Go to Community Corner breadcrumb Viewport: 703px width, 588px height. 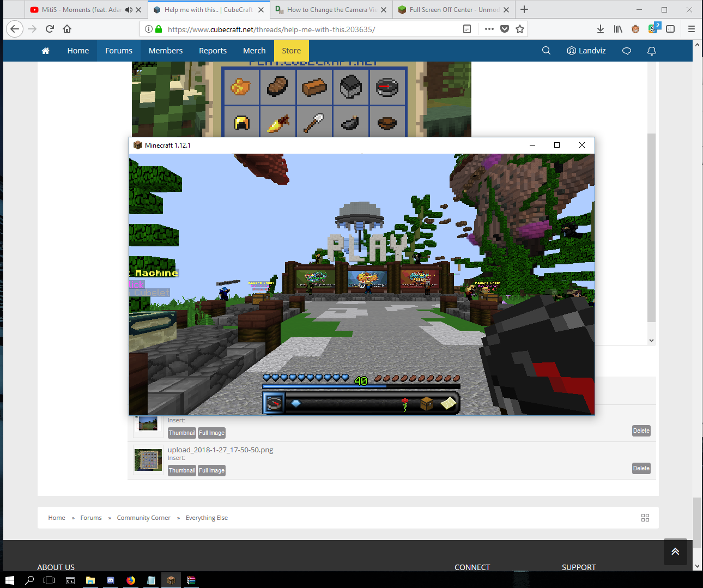(x=143, y=518)
